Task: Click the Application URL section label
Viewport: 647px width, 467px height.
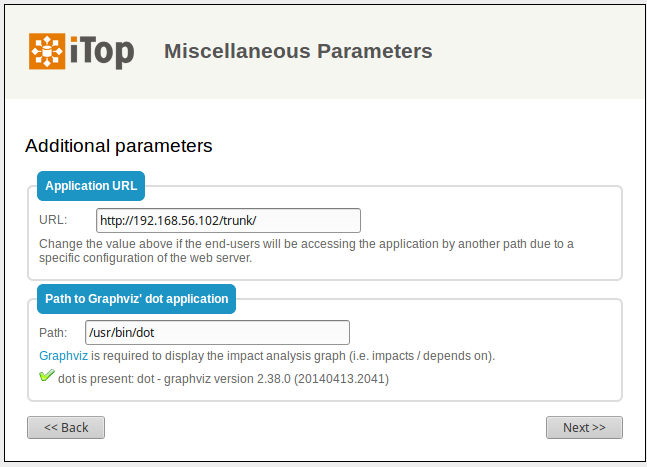Action: click(x=91, y=186)
